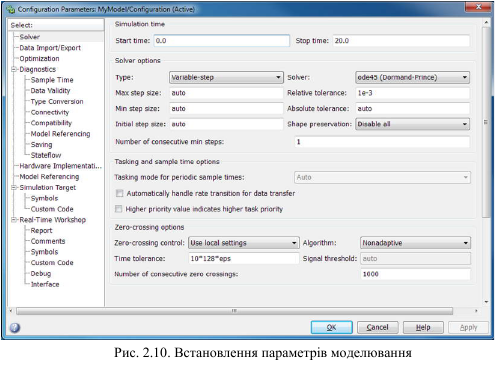Select Hardware Implementation in the tree
Viewport: 496px width, 371px height.
coord(61,166)
